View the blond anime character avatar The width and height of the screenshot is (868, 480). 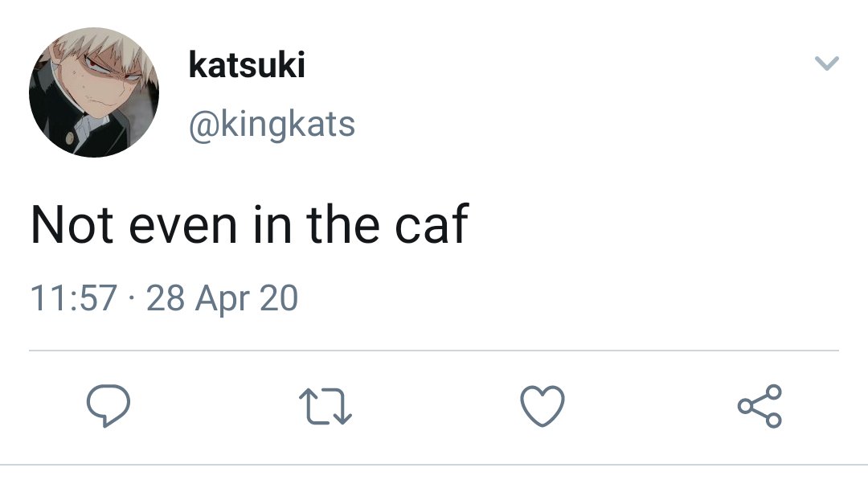[94, 92]
